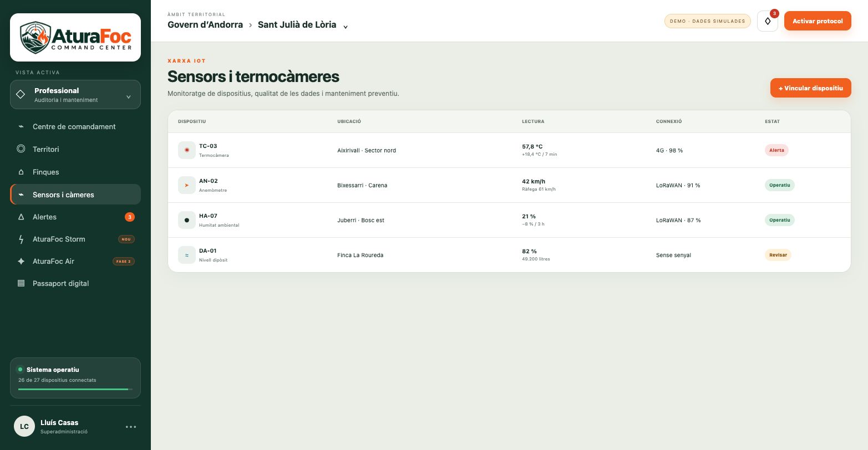Image resolution: width=868 pixels, height=450 pixels.
Task: Click the 57,8 °C reading
Action: point(532,147)
